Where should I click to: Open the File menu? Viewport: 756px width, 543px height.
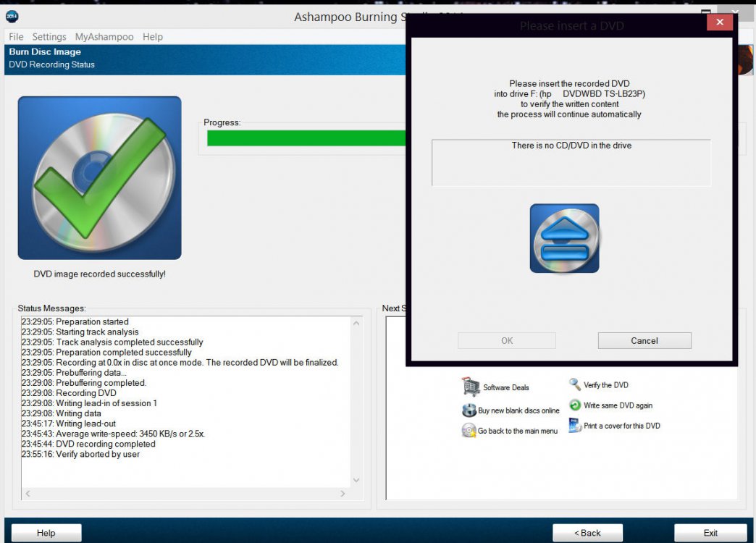pos(16,37)
